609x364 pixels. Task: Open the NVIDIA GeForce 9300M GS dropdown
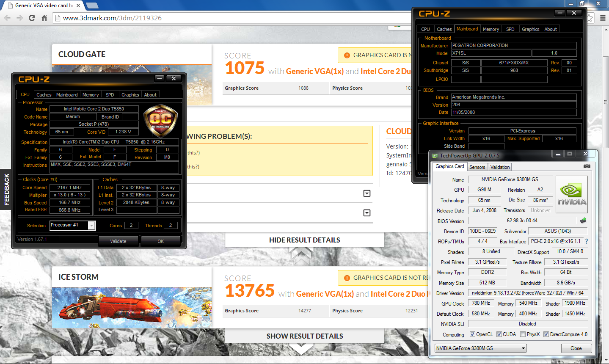(481, 348)
